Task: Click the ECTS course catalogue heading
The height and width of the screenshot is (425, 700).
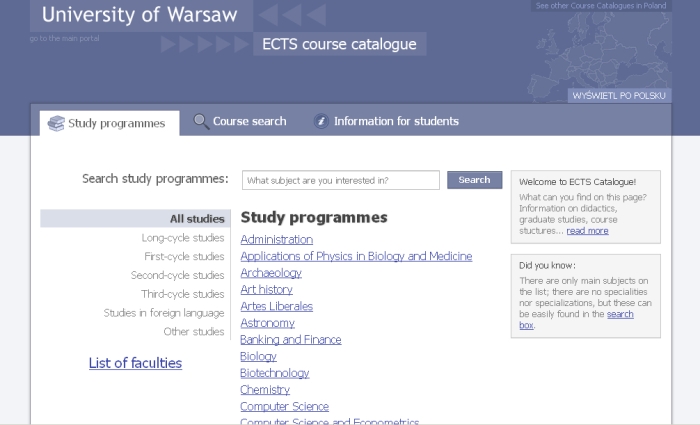Action: 339,44
